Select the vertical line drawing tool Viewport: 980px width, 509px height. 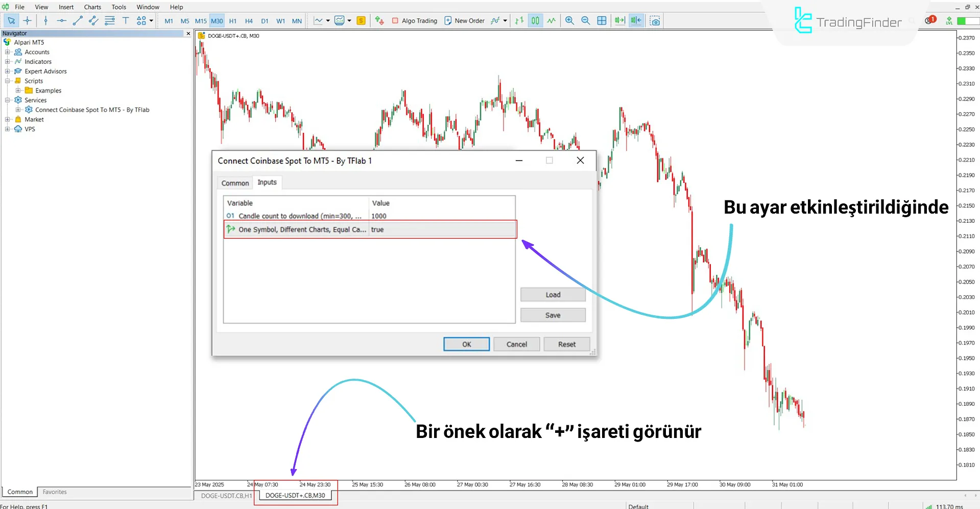click(x=45, y=20)
